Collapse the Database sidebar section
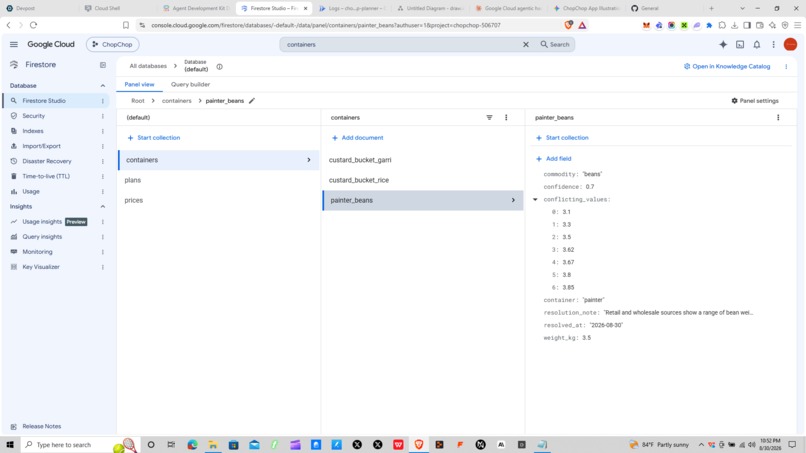This screenshot has height=453, width=806. click(103, 86)
